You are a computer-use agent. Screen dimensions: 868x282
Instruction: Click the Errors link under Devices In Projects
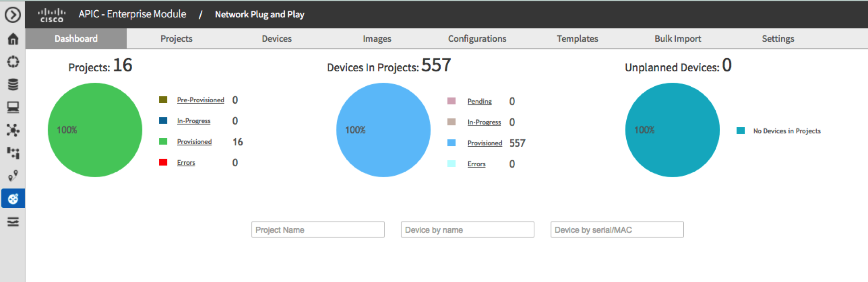click(x=476, y=164)
